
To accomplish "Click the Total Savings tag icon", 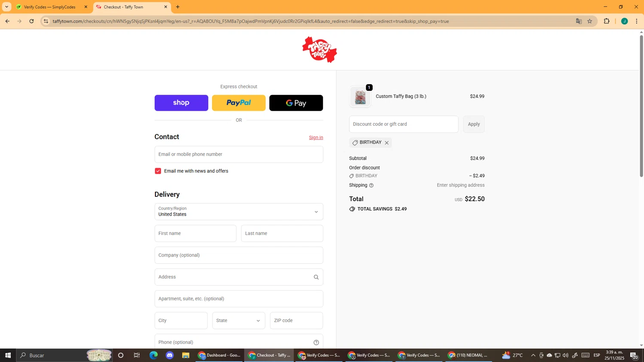I will [352, 209].
